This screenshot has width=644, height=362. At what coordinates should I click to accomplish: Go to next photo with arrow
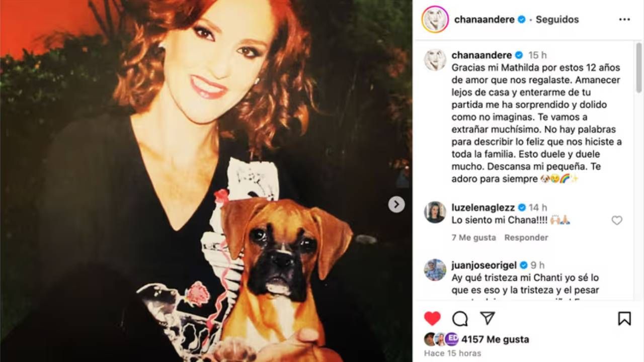(x=396, y=204)
